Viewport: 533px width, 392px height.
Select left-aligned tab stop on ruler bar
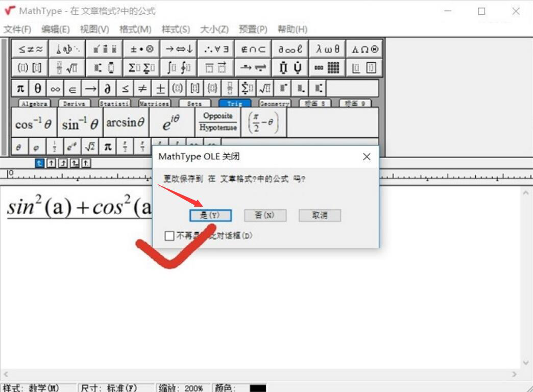[x=39, y=163]
